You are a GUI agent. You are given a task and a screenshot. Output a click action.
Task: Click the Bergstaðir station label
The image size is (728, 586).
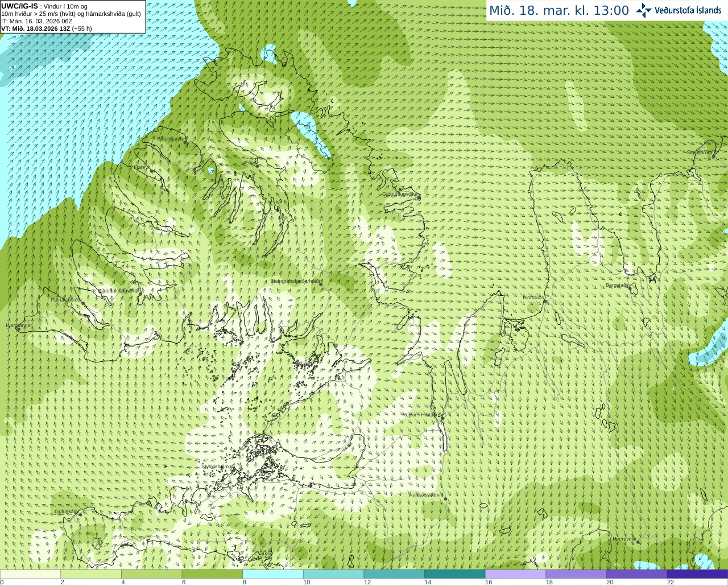(617, 285)
